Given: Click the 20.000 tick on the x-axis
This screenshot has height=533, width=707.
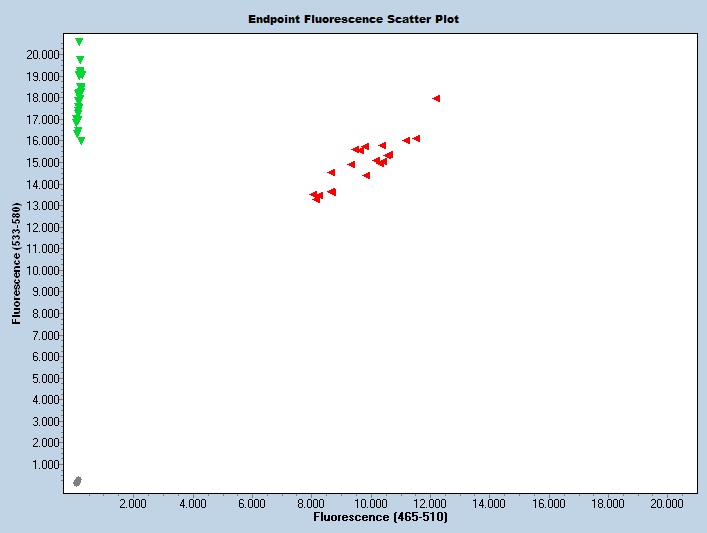Looking at the screenshot, I should click(666, 503).
